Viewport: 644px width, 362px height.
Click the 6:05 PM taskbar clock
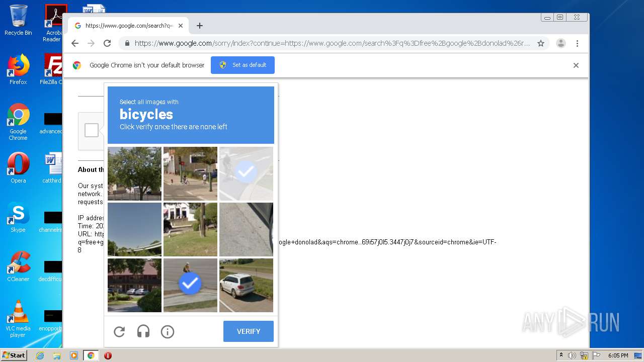pyautogui.click(x=618, y=355)
